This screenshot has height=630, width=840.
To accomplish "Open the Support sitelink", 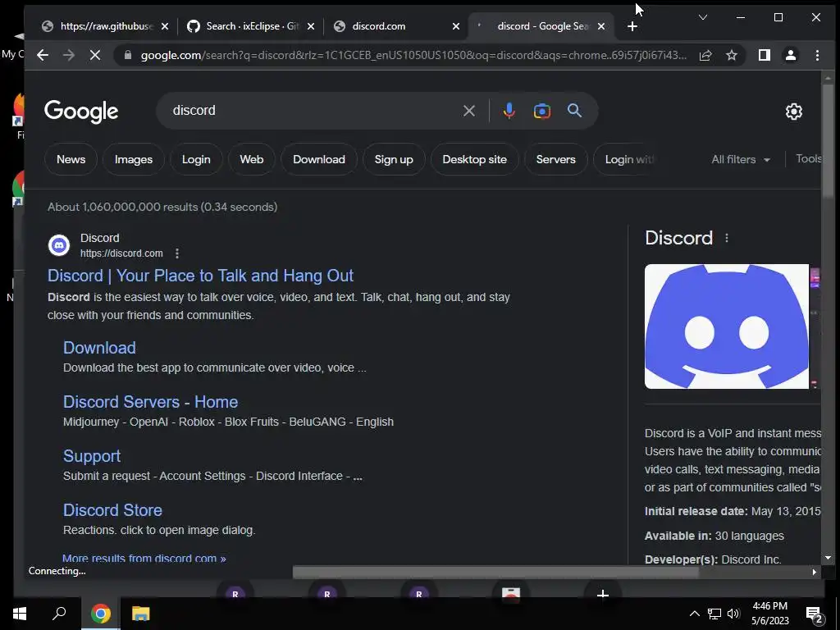I will (x=92, y=456).
